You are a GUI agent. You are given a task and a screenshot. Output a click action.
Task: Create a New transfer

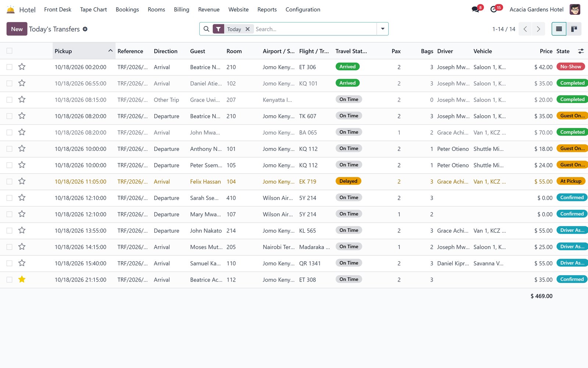[x=17, y=29]
